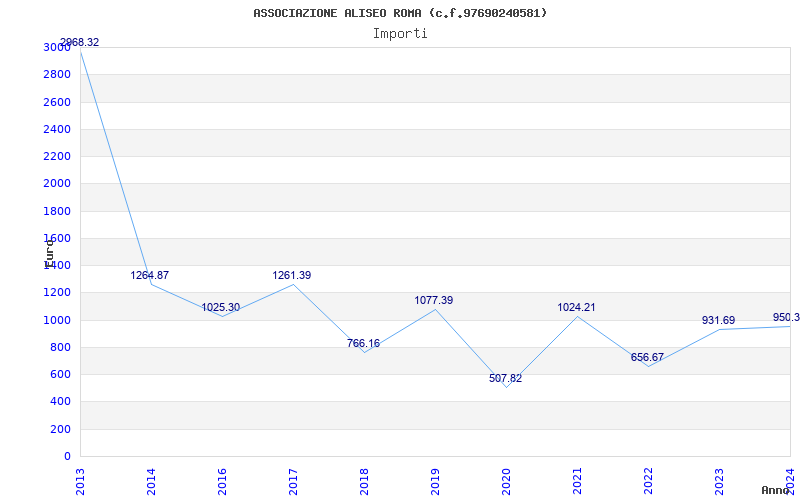Click the Importi subtitle
Screen dimensions: 800x500
[x=400, y=34]
